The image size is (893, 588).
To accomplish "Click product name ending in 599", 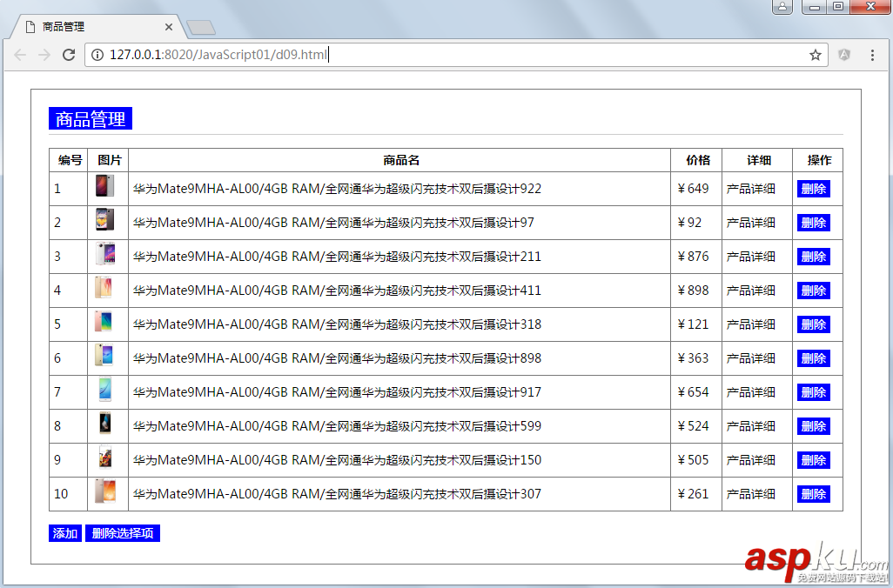I will tap(337, 425).
